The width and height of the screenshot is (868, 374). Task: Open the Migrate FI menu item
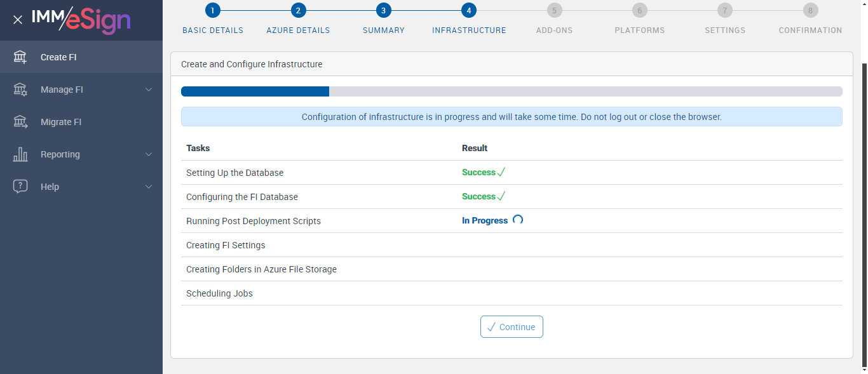click(x=81, y=122)
